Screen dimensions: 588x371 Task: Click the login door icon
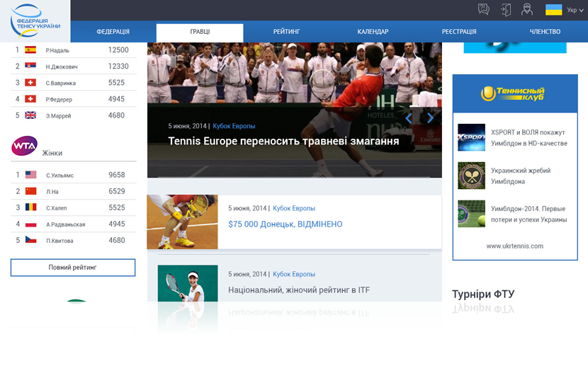[506, 10]
